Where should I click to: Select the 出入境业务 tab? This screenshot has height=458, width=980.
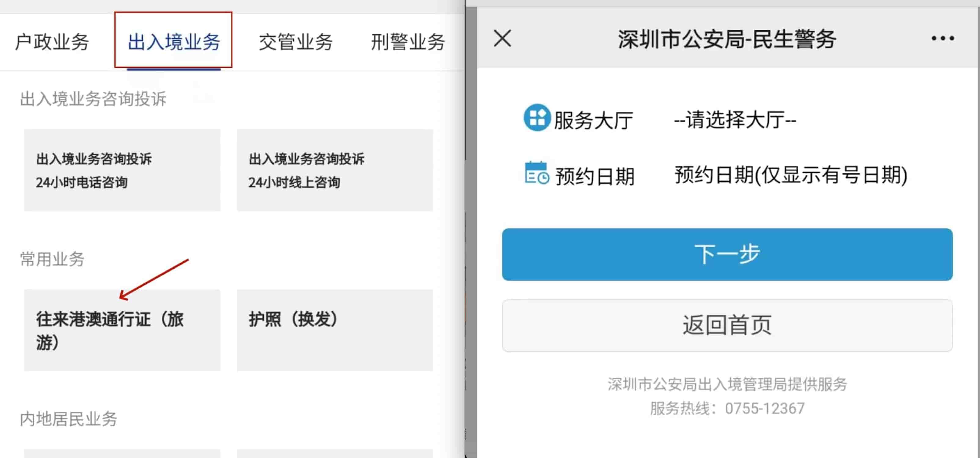coord(174,42)
